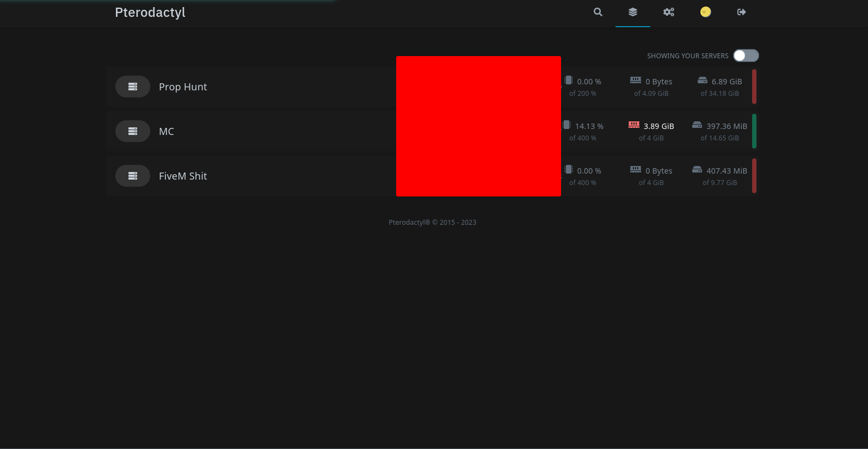Viewport: 868px width, 449px height.
Task: Click the FiveM Shit CPU chip icon
Action: pos(568,170)
